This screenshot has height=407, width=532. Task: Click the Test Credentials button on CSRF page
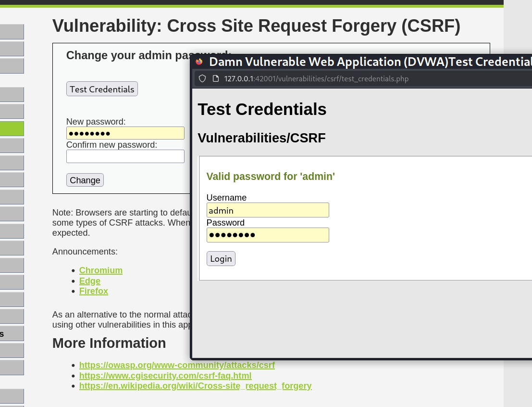(102, 89)
